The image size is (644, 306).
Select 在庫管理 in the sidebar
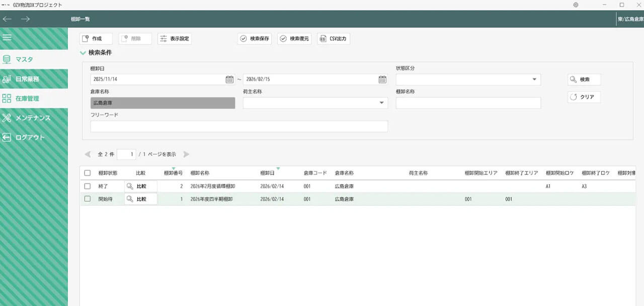[27, 98]
